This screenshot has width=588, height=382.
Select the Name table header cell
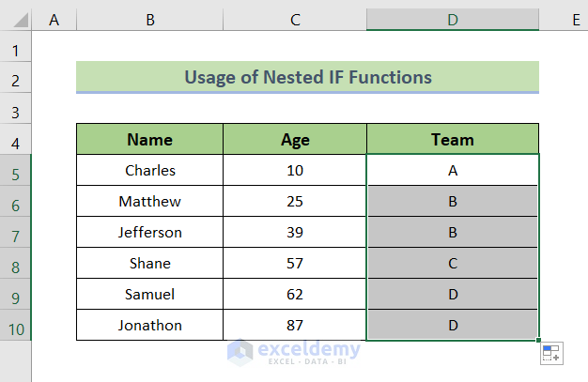150,140
